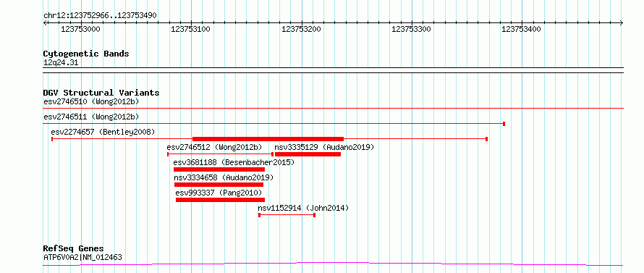Image resolution: width=644 pixels, height=273 pixels.
Task: Click the 12q24.31 cytogenetic band label
Action: [61, 63]
